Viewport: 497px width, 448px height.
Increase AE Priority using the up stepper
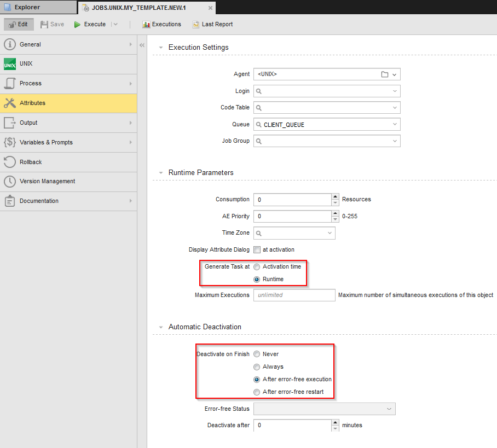point(334,213)
